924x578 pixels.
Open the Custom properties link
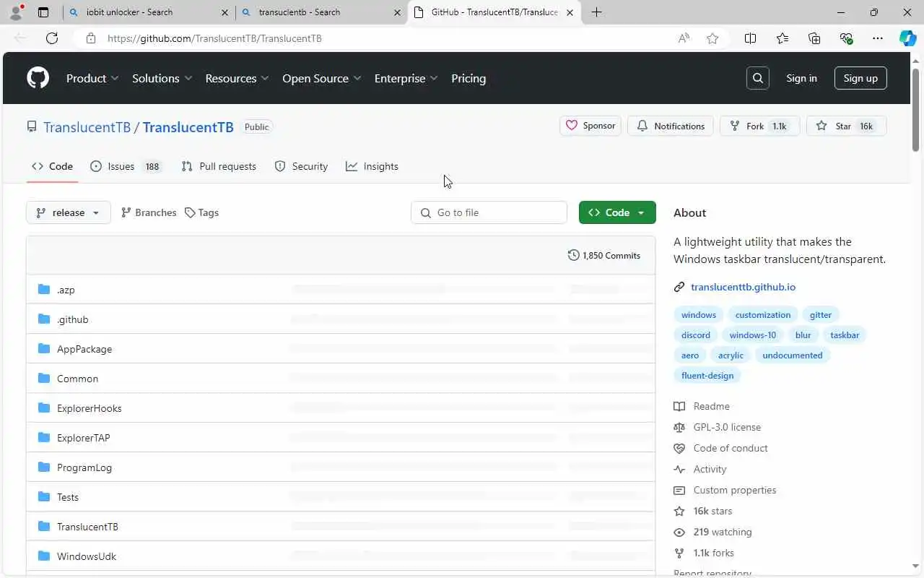[735, 490]
